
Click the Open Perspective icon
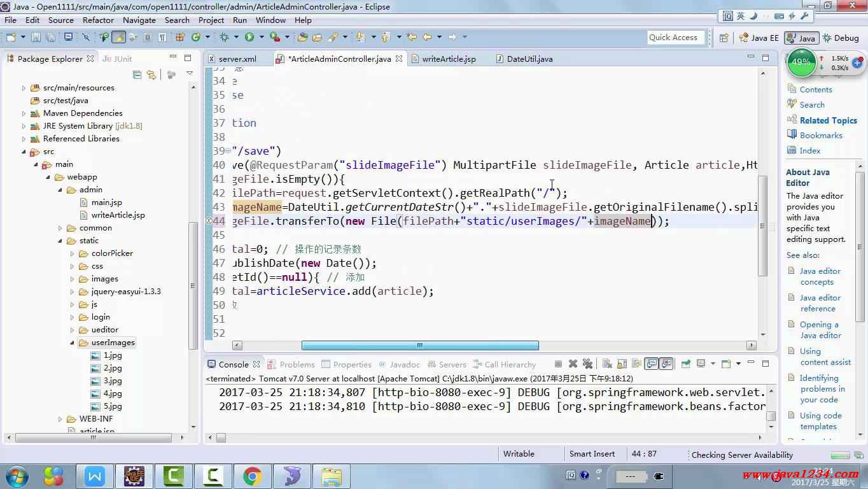coord(724,38)
